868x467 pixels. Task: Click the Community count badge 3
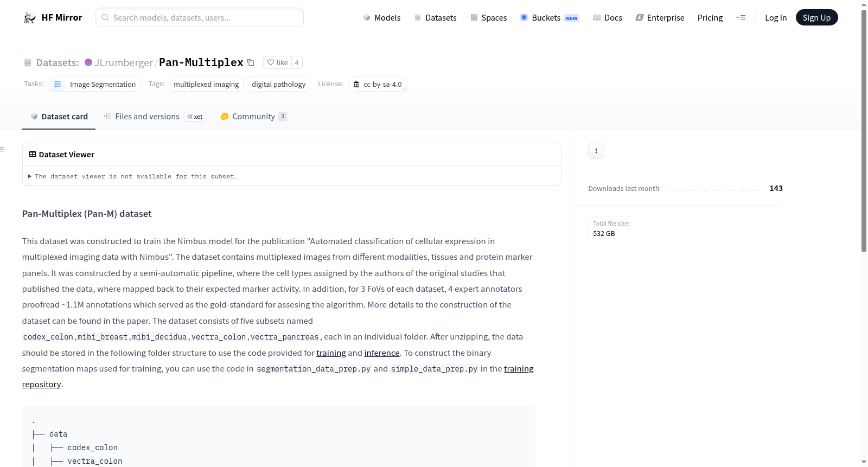[283, 117]
